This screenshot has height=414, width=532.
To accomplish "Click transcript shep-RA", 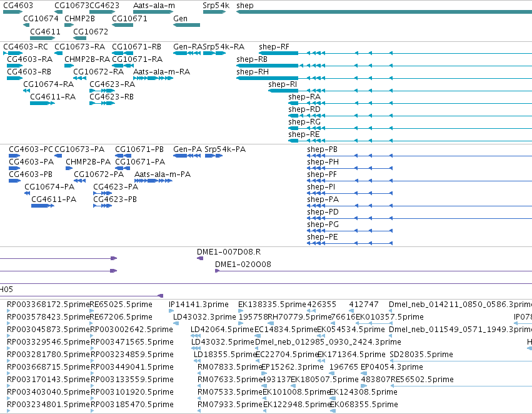I will pos(304,97).
